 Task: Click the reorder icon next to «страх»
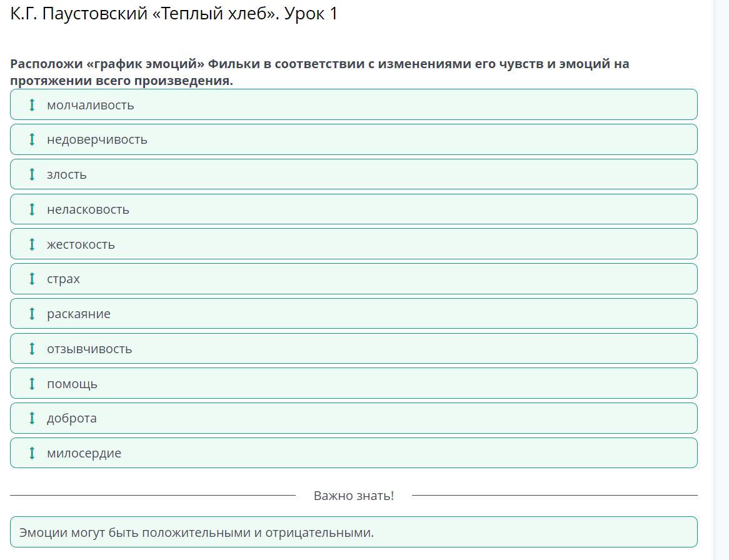pos(32,279)
